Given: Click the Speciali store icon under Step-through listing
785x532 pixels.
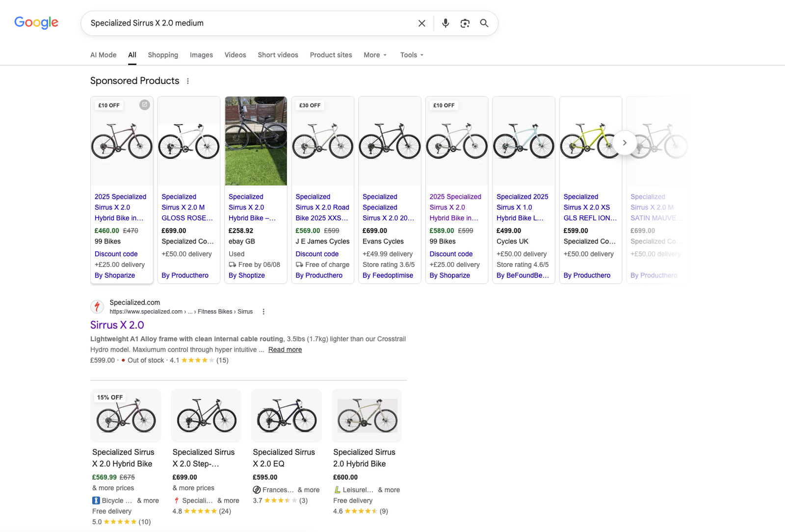Looking at the screenshot, I should (177, 501).
